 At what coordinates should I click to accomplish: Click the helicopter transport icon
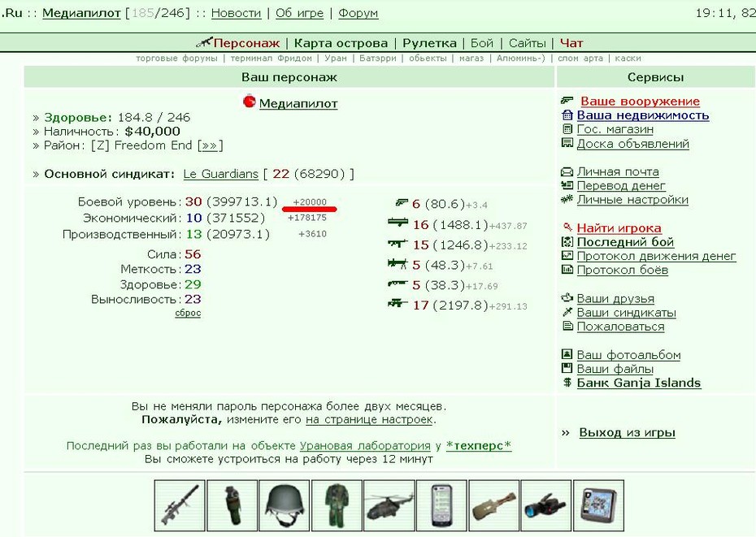389,505
